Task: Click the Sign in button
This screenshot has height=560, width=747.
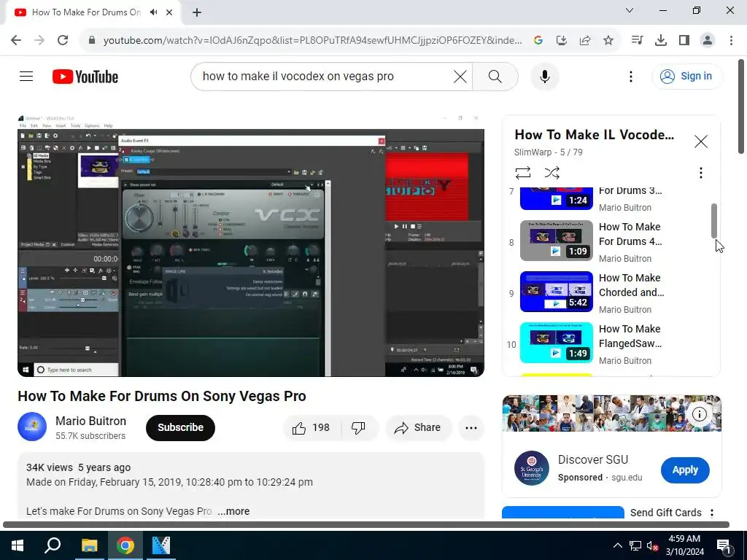Action: tap(687, 76)
